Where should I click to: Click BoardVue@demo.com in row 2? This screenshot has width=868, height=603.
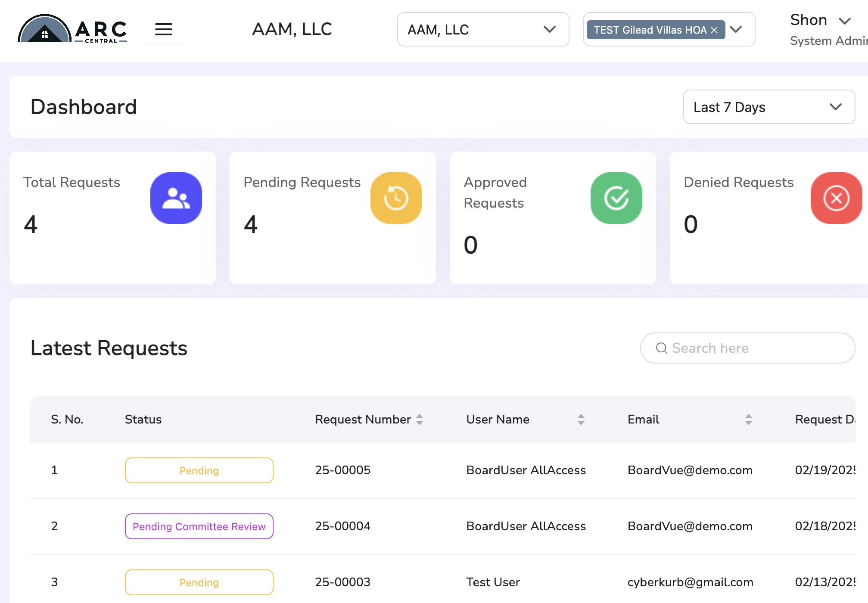(690, 526)
